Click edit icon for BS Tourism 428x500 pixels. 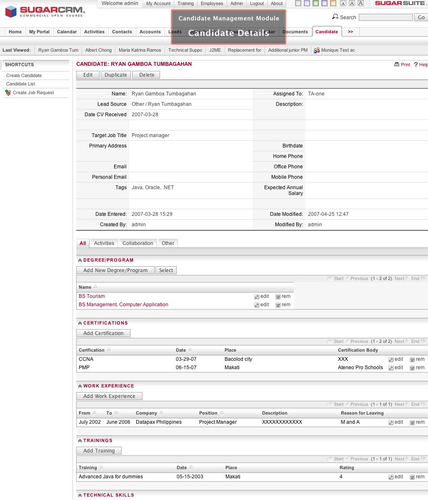point(257,297)
